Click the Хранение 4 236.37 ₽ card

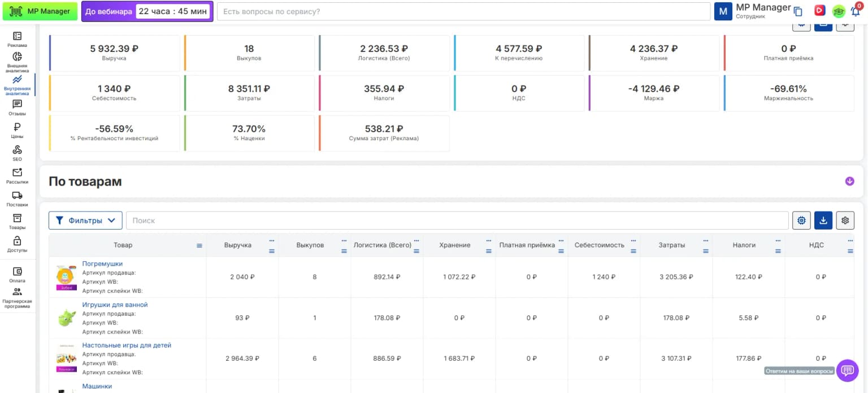pos(654,53)
